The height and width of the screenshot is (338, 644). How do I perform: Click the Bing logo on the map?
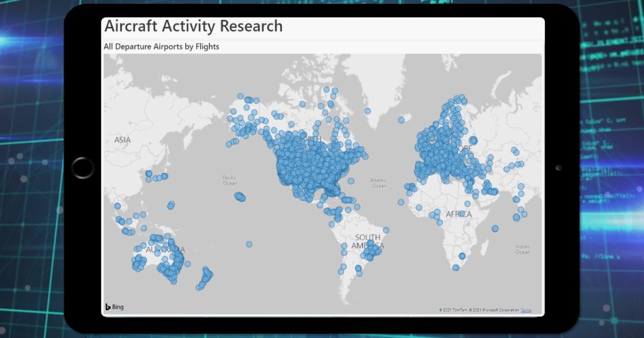click(114, 307)
